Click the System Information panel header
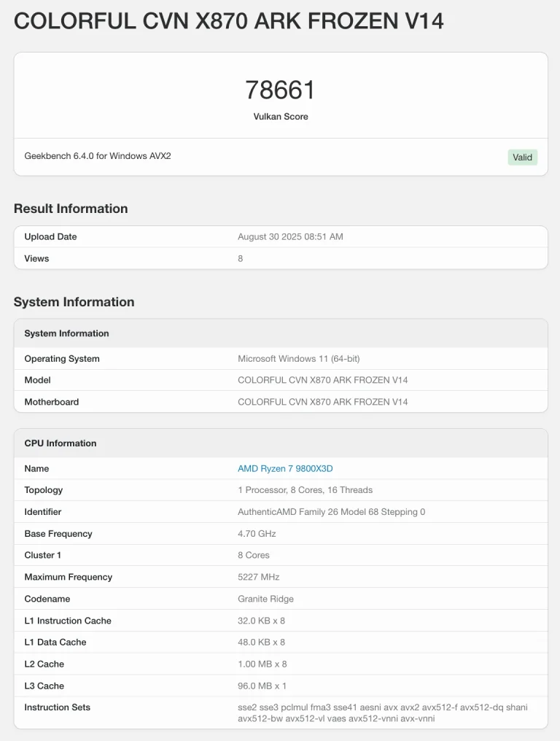 tap(66, 333)
